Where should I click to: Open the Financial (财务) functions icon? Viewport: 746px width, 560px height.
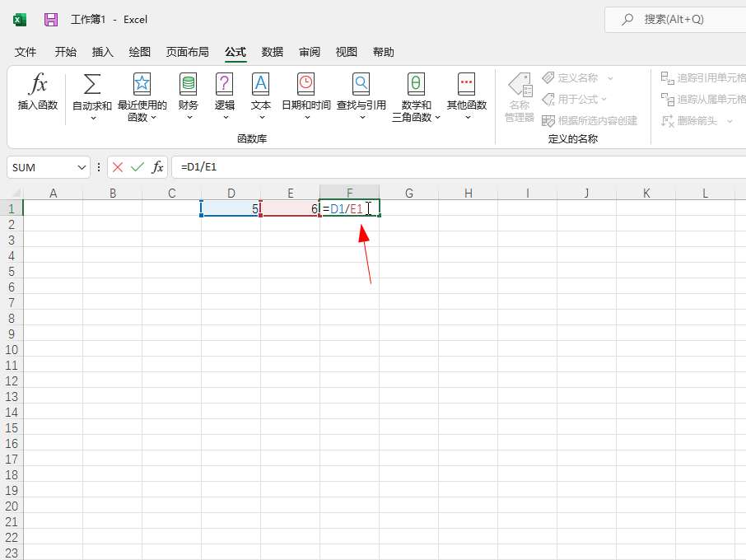(189, 84)
